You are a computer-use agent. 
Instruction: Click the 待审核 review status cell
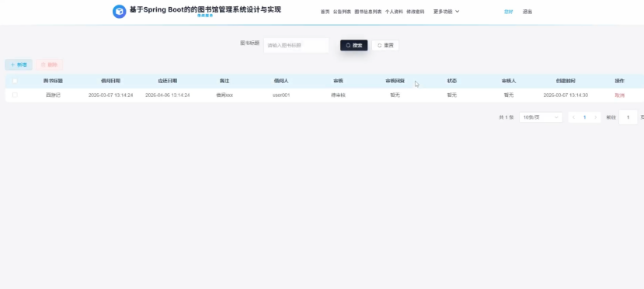pyautogui.click(x=338, y=96)
